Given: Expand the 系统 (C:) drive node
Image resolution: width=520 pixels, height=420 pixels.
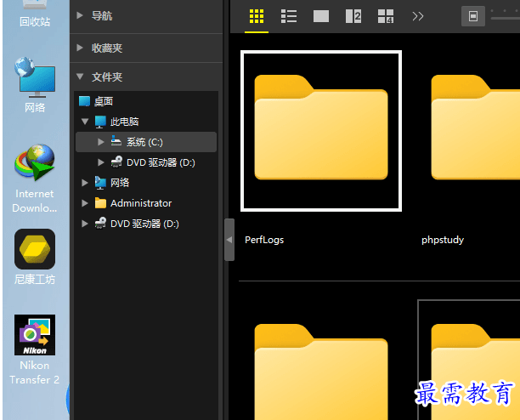Looking at the screenshot, I should (101, 142).
